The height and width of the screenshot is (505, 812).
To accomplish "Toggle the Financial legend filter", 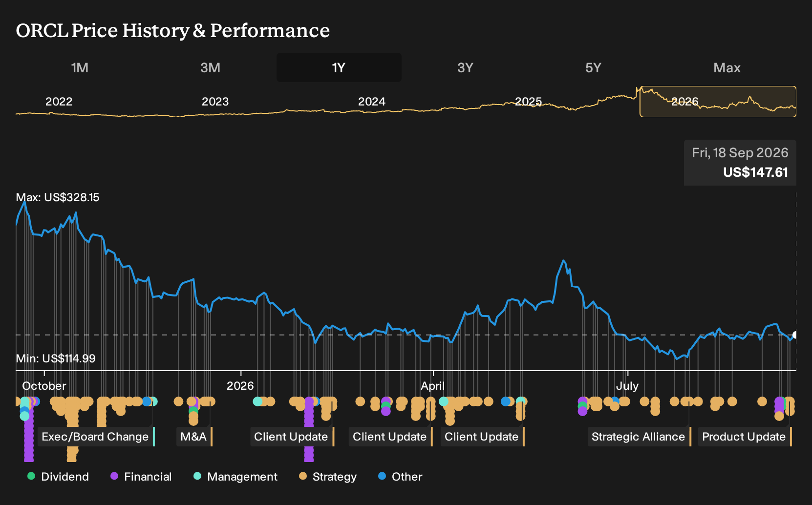I will pos(141,477).
